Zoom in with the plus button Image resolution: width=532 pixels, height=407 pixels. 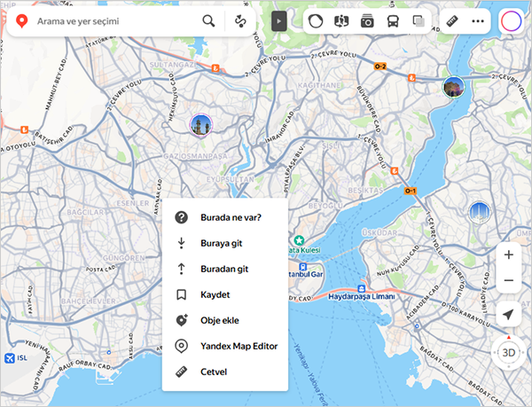coord(508,254)
